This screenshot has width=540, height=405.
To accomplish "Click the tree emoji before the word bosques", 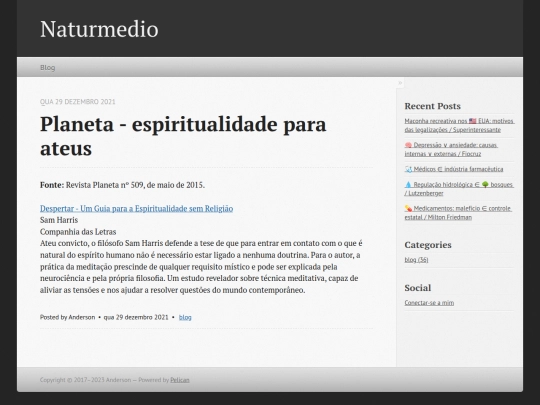I will tap(485, 185).
